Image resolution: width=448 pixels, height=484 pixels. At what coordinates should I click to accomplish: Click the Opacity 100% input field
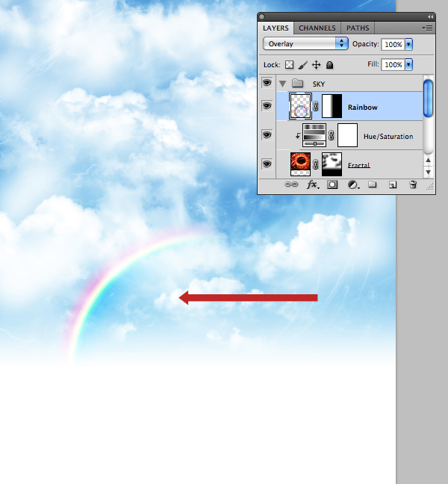393,45
